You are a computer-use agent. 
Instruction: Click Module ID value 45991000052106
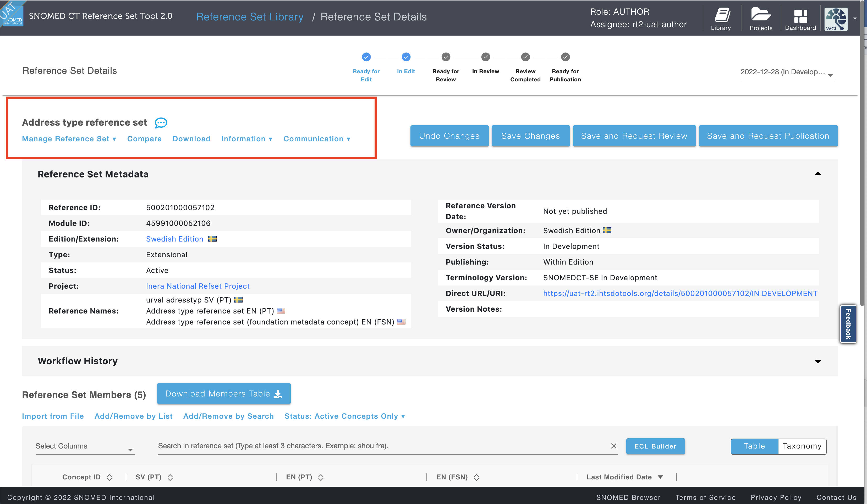178,223
